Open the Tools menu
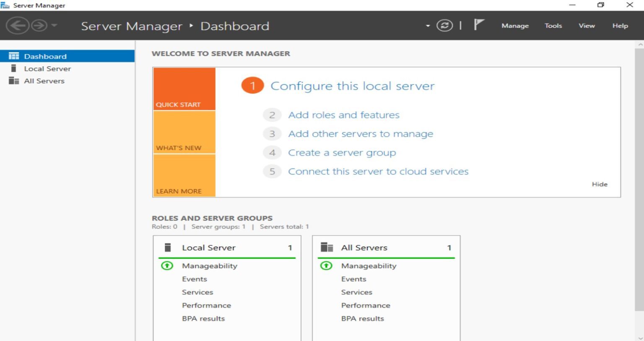The width and height of the screenshot is (644, 341). click(x=553, y=26)
